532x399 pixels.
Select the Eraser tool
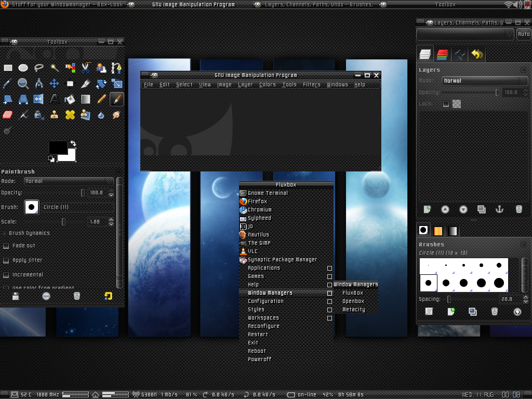7,115
